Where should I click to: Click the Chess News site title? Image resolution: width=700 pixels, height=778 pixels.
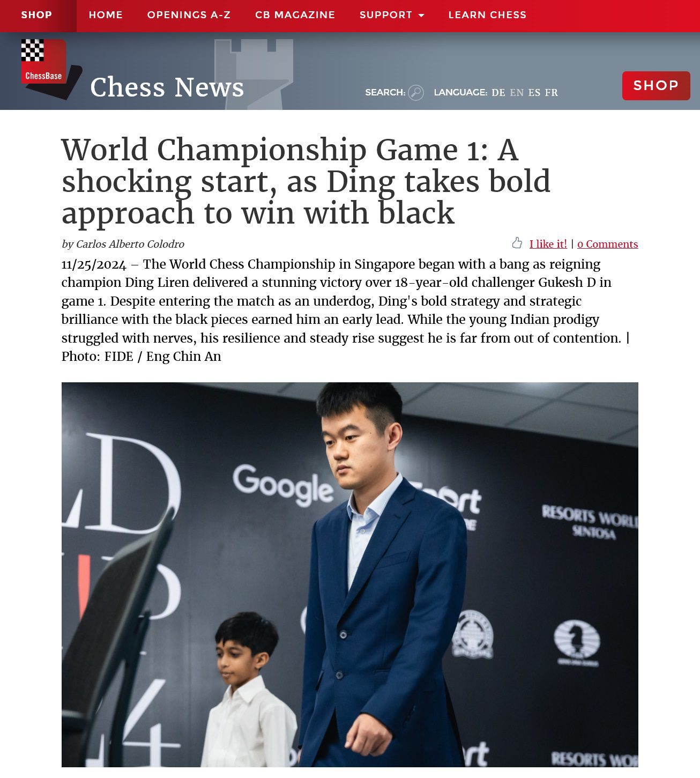coord(167,87)
